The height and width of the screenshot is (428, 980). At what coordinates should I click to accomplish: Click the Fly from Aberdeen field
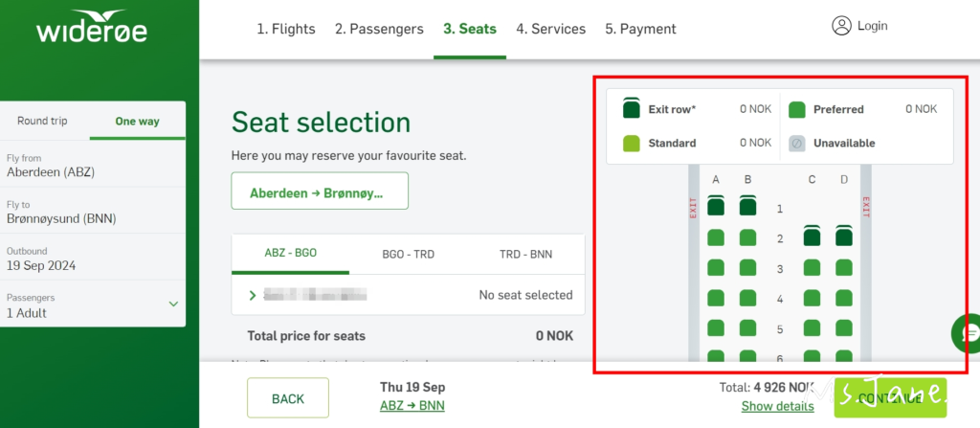pyautogui.click(x=93, y=165)
